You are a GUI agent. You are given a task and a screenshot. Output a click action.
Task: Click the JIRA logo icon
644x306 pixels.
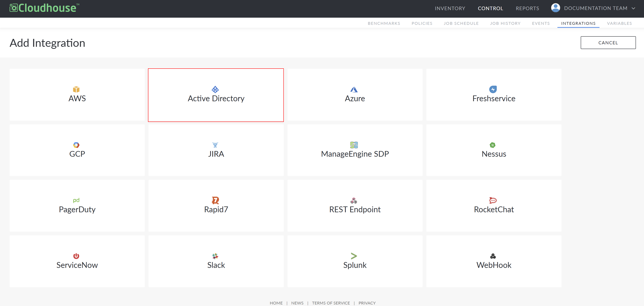tap(215, 145)
